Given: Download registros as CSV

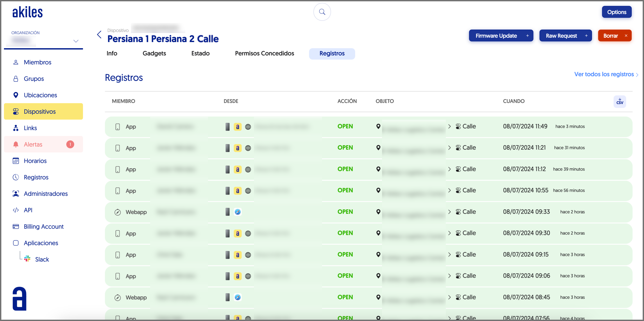Looking at the screenshot, I should 619,101.
